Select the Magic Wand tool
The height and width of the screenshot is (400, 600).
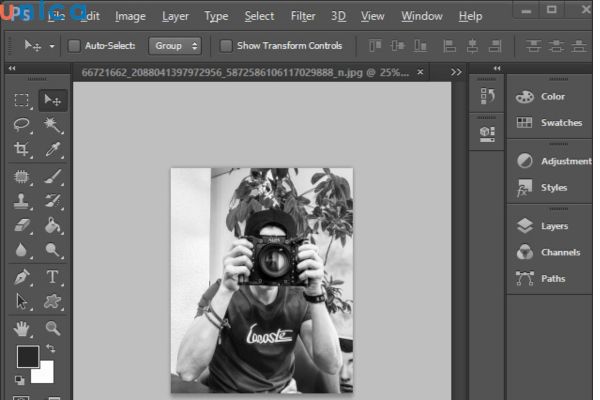[53, 124]
